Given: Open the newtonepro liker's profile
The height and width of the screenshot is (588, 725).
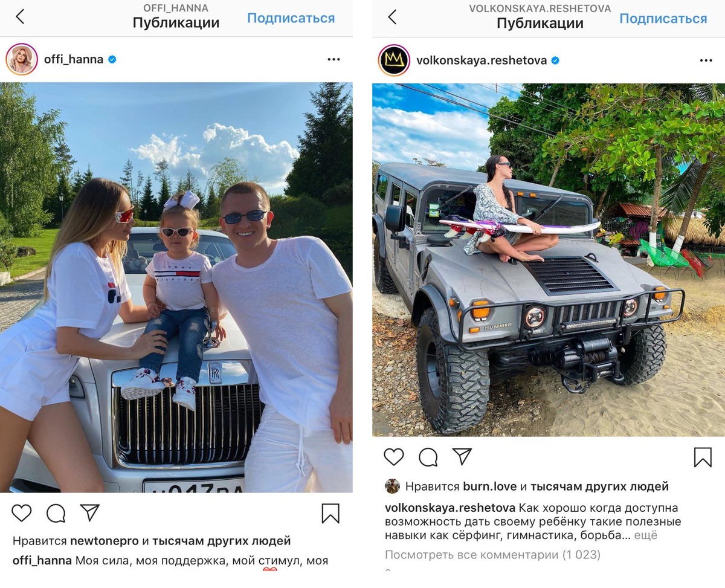Looking at the screenshot, I should tap(105, 541).
